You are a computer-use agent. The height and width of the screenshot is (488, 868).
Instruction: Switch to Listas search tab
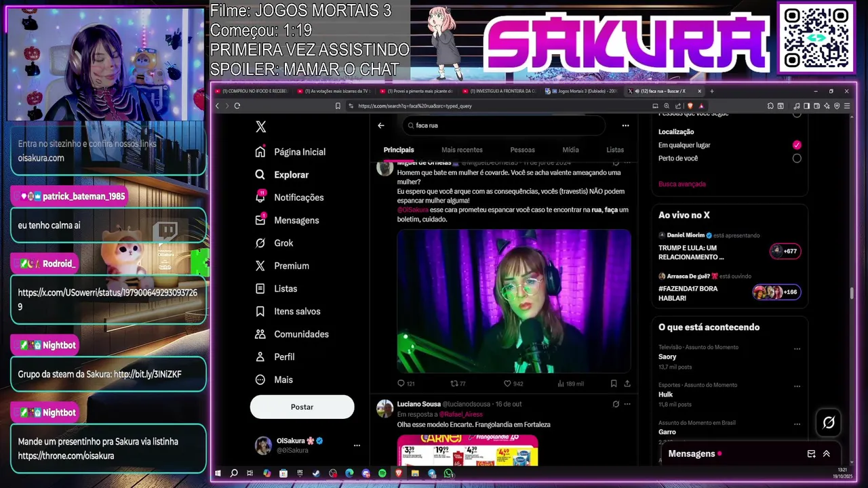tap(615, 150)
